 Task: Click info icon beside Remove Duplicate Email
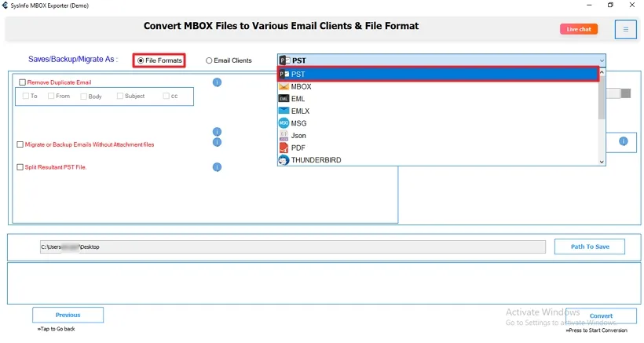point(217,82)
